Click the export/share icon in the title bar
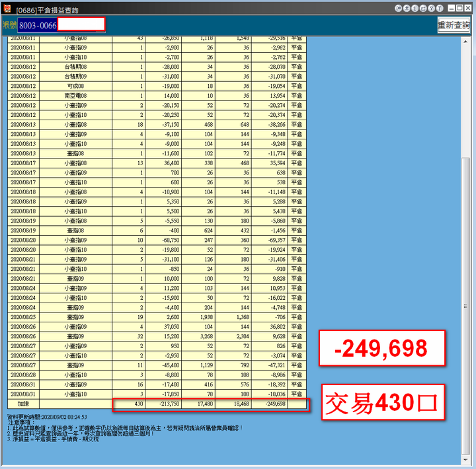476x469 pixels. (423, 8)
